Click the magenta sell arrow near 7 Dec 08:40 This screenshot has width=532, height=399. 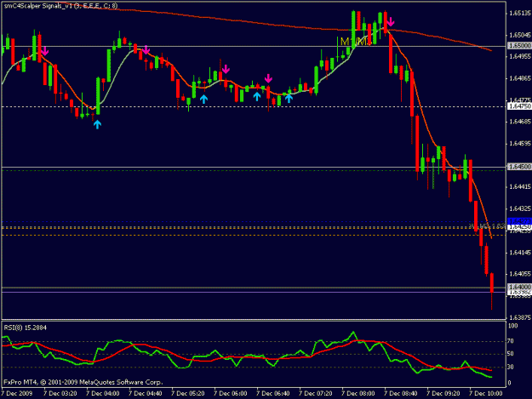pyautogui.click(x=391, y=22)
